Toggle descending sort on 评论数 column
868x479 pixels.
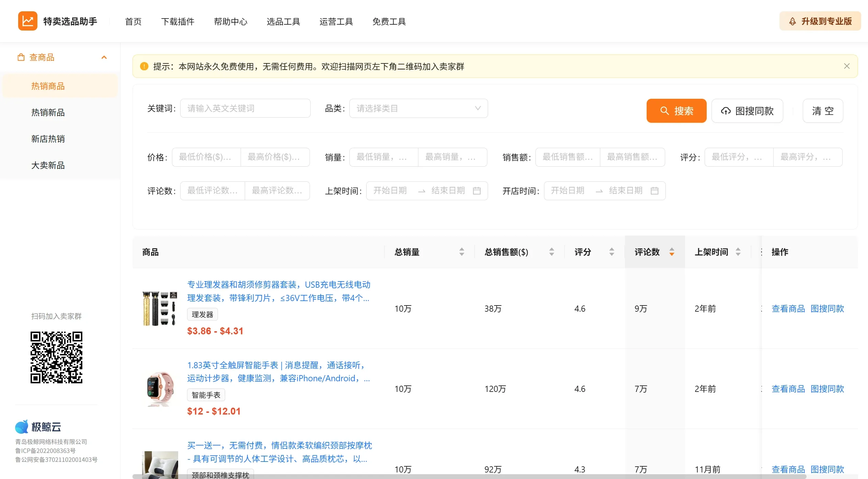click(x=672, y=254)
